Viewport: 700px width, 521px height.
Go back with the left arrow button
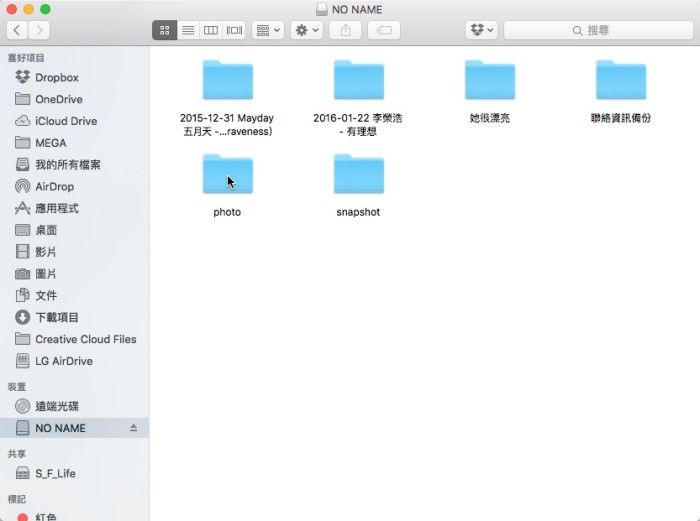pos(17,30)
